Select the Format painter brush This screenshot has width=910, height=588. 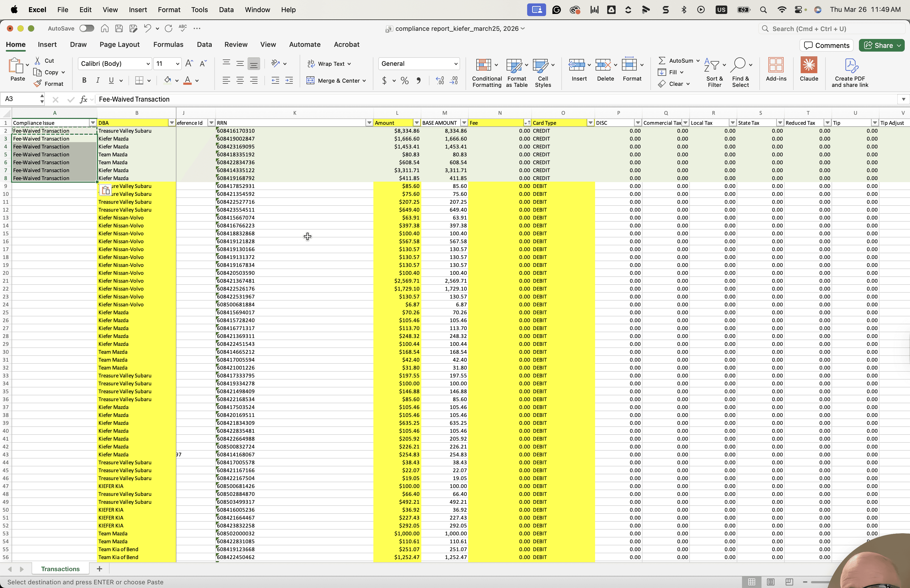37,84
